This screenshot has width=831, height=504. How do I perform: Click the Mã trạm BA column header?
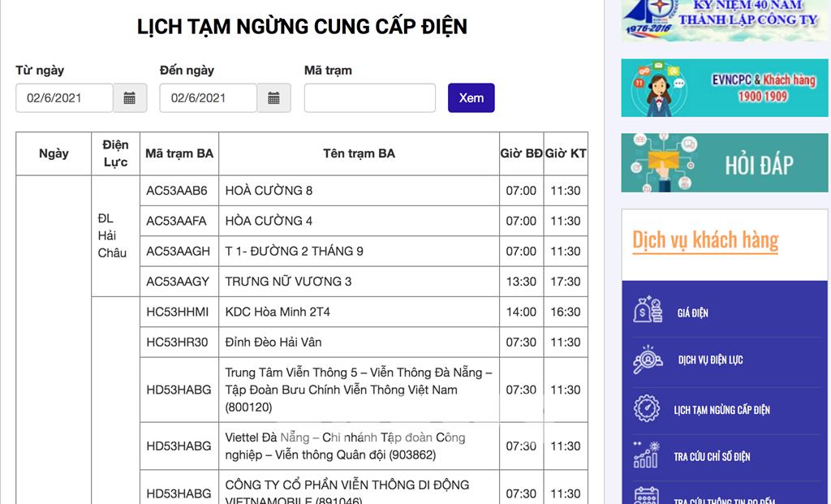179,153
